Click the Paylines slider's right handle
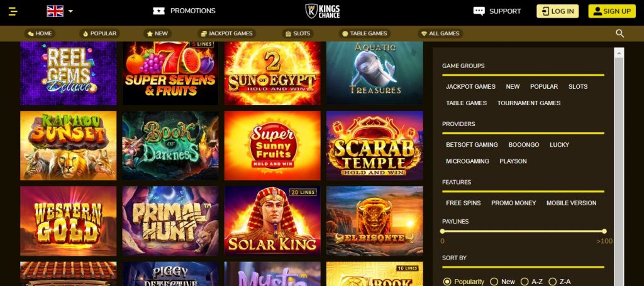This screenshot has height=286, width=644. (604, 231)
